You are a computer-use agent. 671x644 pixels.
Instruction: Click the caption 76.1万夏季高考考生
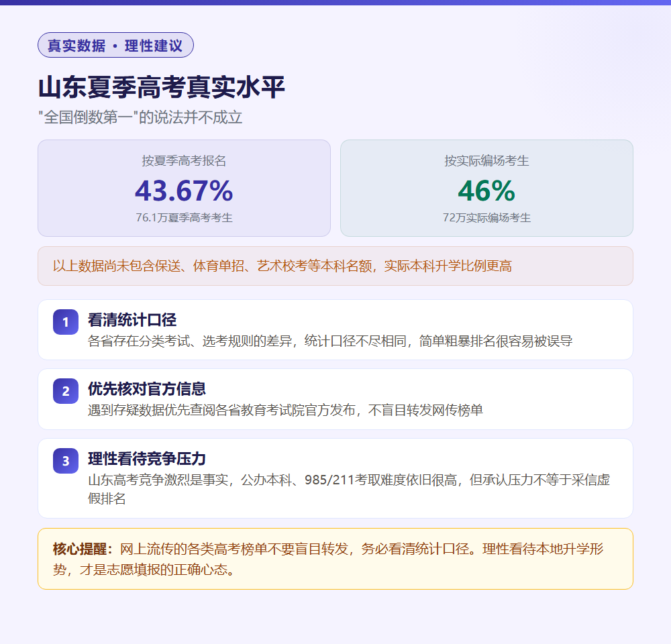pos(184,217)
